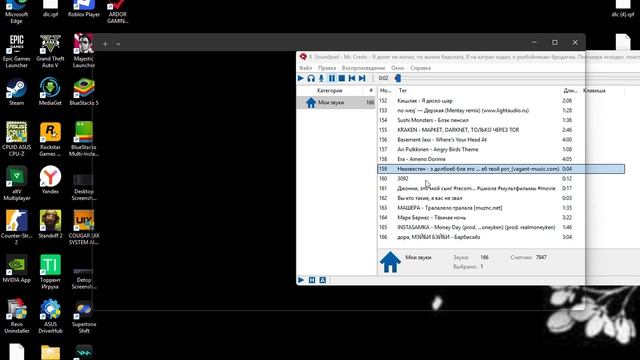Open the Справка menu

(420, 68)
